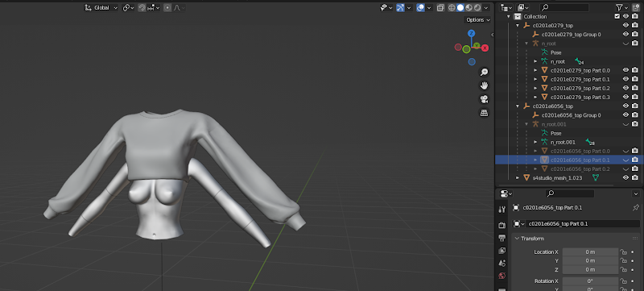The image size is (644, 291).
Task: Show hidden c0201e6056_top Part 0.2
Action: click(626, 169)
